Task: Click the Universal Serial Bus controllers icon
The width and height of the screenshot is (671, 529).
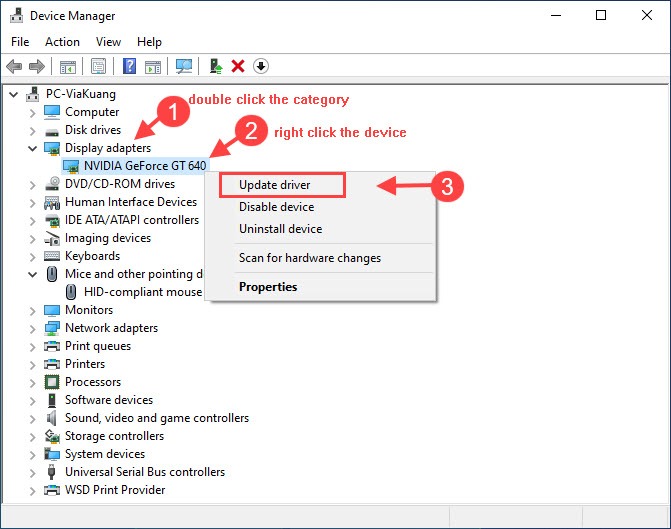Action: point(52,472)
